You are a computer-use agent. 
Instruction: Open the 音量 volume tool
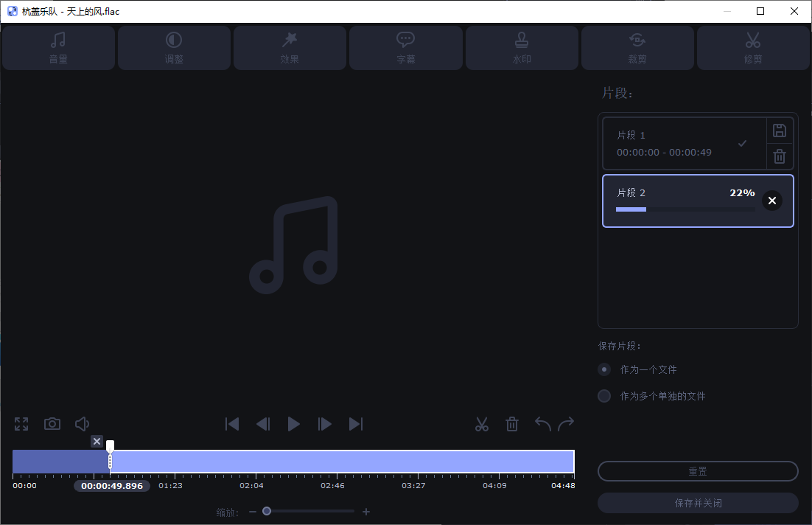point(57,47)
